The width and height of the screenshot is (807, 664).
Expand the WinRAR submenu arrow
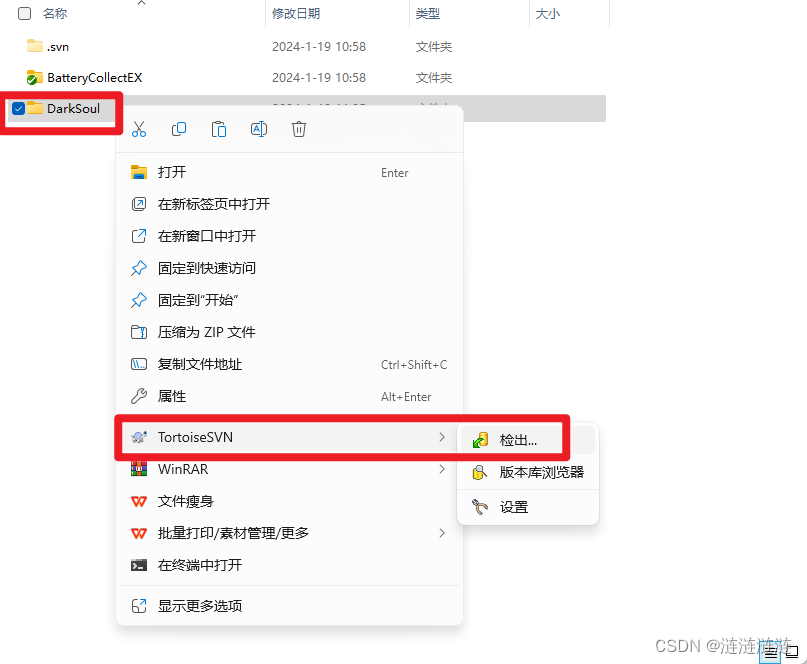tap(442, 469)
